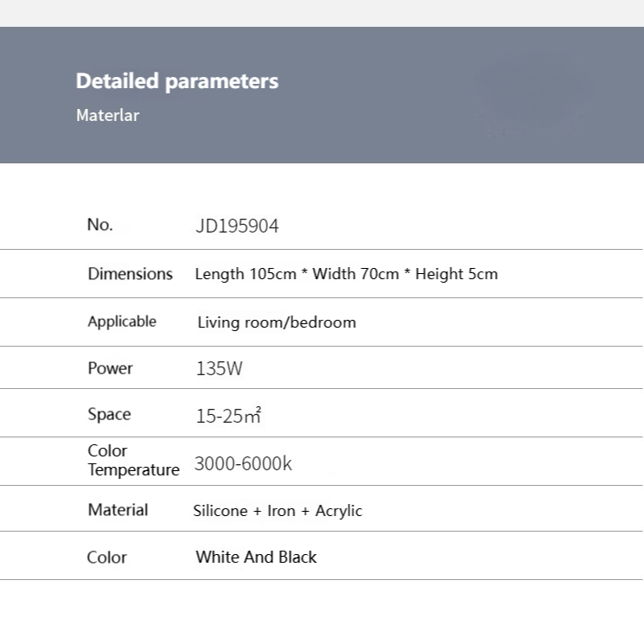Click the "Length 105cm" dimension text
Viewport: 644px width, 644px height.
[245, 274]
